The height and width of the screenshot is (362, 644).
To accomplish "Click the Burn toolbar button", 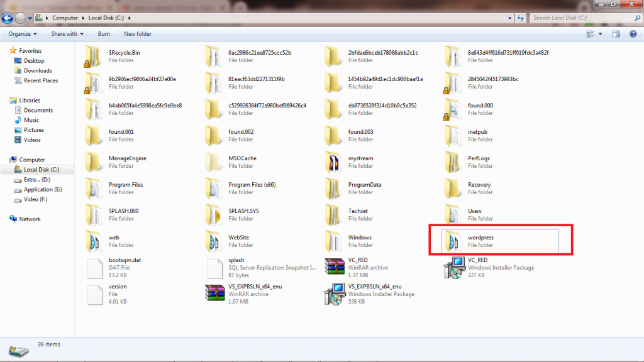I will [x=104, y=34].
